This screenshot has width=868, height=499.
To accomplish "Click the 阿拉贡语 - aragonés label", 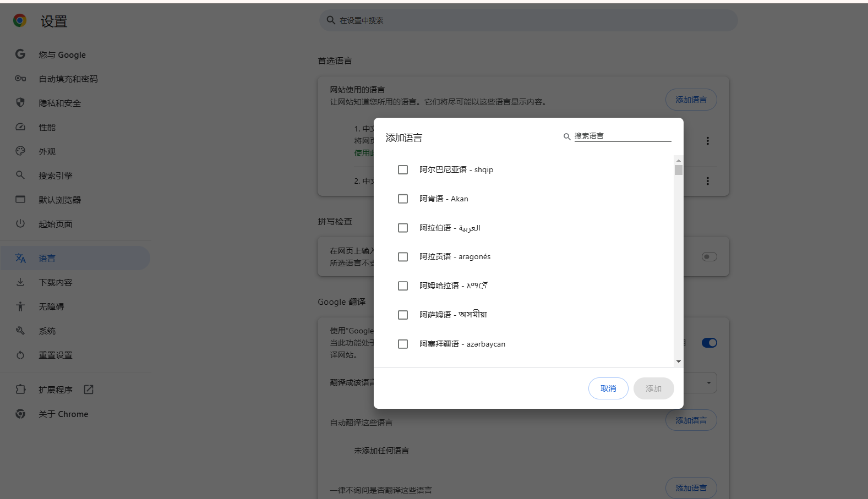I will click(x=455, y=256).
